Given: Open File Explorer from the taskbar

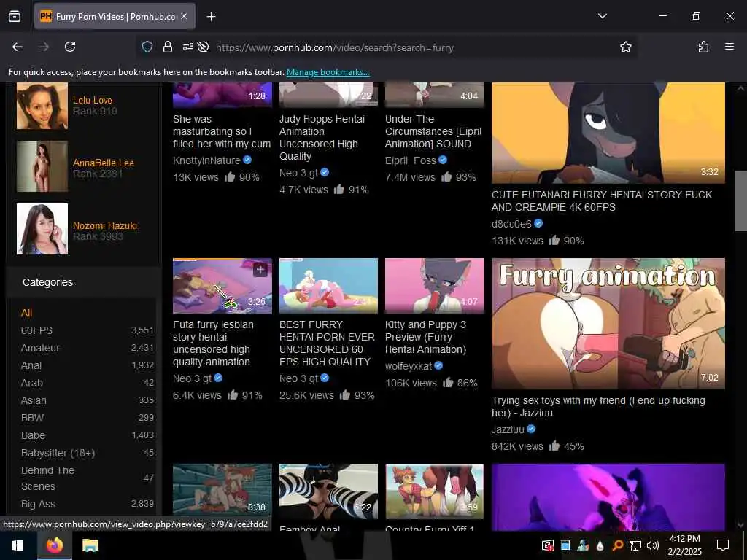Looking at the screenshot, I should (x=90, y=545).
